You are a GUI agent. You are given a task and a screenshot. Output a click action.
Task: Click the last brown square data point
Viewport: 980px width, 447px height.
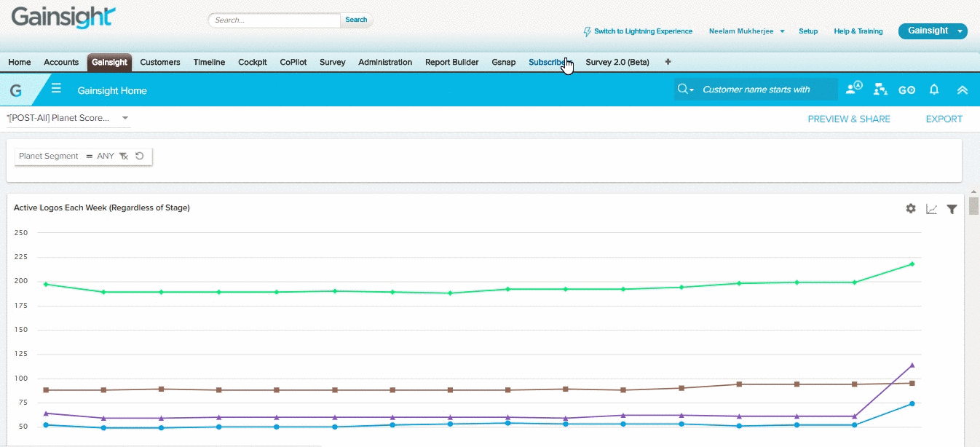click(x=912, y=383)
